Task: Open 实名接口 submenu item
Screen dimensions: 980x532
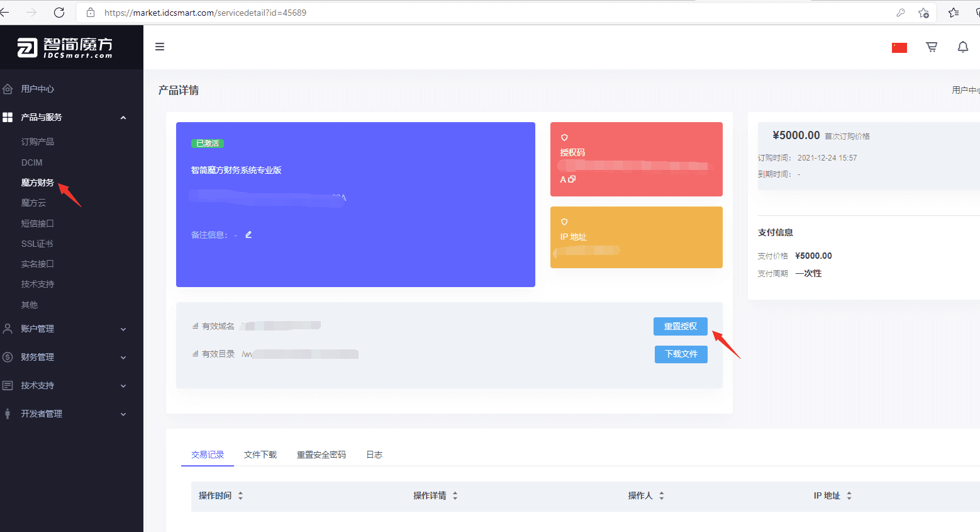Action: tap(38, 264)
